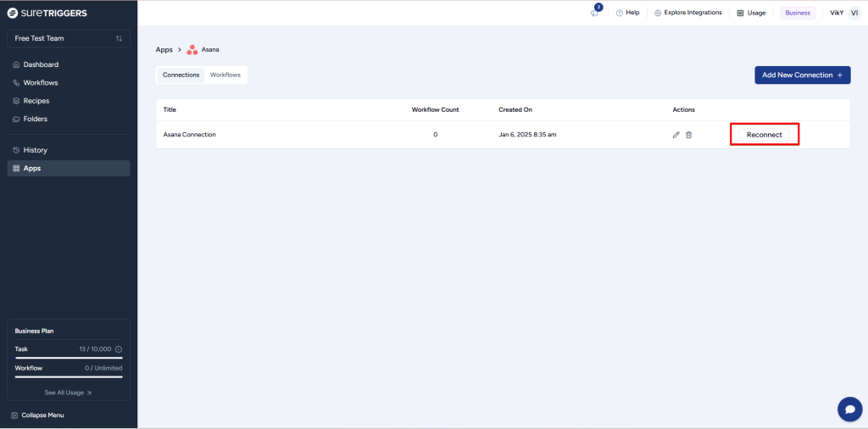
Task: Click the pencil edit icon for Asana Connection
Action: click(676, 135)
